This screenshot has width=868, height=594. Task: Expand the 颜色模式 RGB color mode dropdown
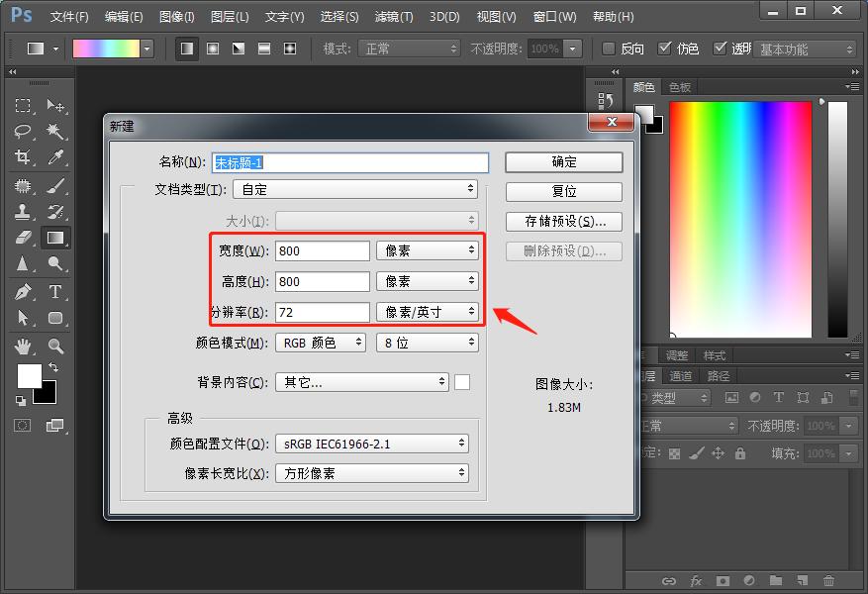(x=320, y=343)
